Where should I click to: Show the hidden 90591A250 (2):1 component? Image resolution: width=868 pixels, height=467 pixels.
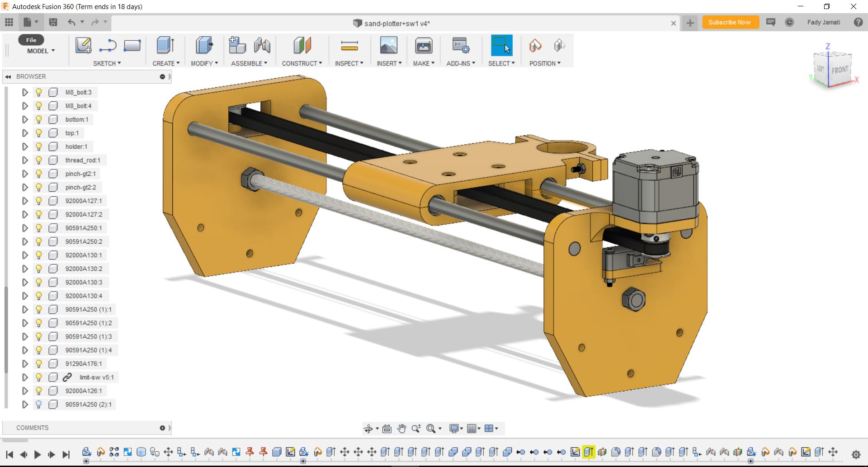[39, 404]
